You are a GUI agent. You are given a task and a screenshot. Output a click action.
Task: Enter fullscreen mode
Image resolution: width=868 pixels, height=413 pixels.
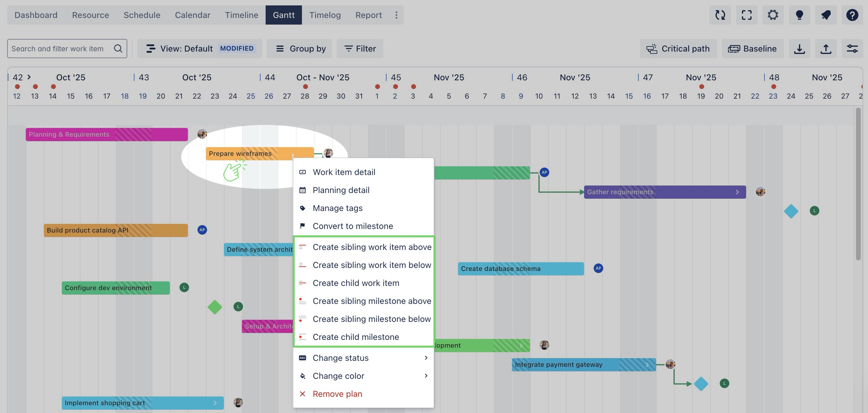pyautogui.click(x=746, y=15)
